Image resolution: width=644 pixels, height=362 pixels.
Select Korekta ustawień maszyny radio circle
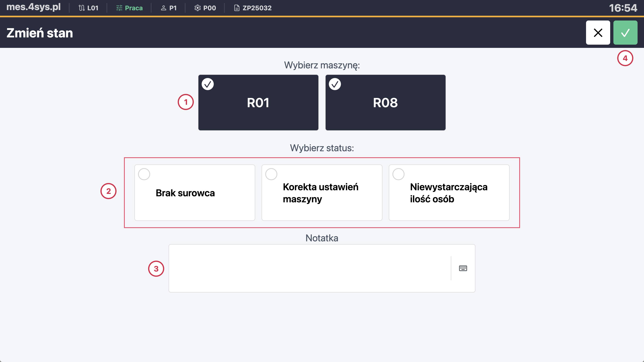pyautogui.click(x=271, y=174)
